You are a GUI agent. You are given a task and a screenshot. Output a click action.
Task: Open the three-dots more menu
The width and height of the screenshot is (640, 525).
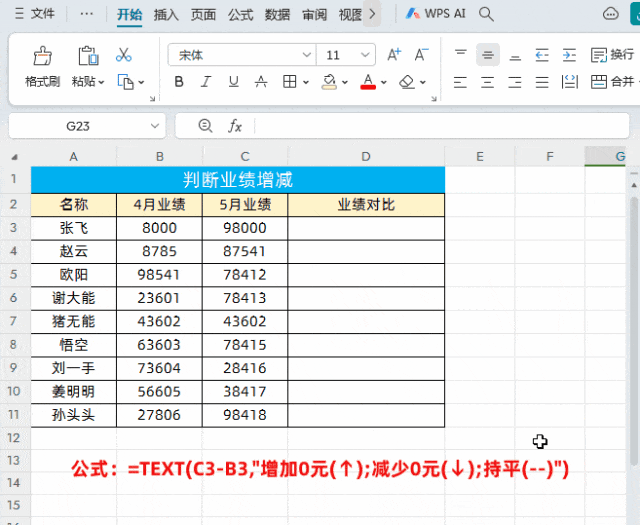tap(87, 14)
